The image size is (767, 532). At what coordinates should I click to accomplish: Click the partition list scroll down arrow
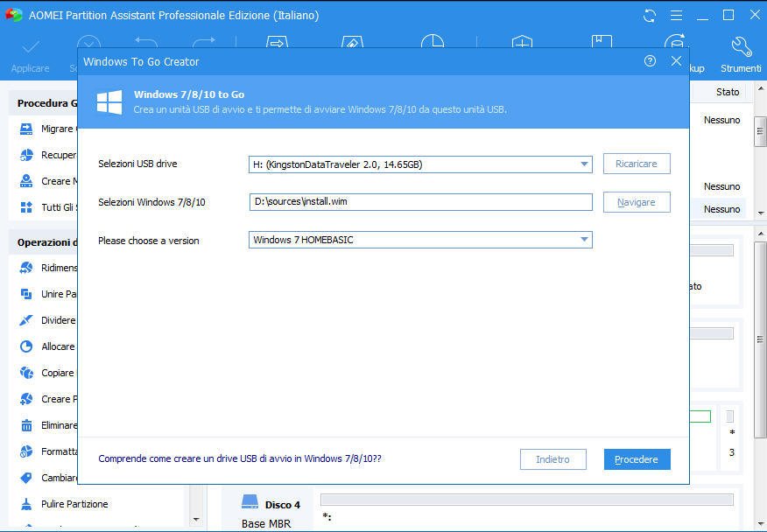pyautogui.click(x=761, y=213)
